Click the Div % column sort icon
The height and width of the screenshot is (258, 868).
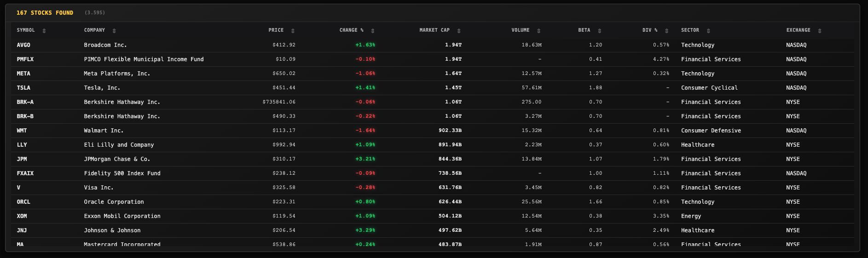point(666,31)
